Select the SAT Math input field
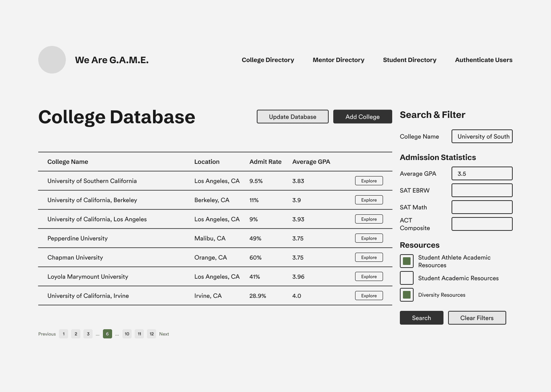The width and height of the screenshot is (551, 392). pyautogui.click(x=482, y=207)
